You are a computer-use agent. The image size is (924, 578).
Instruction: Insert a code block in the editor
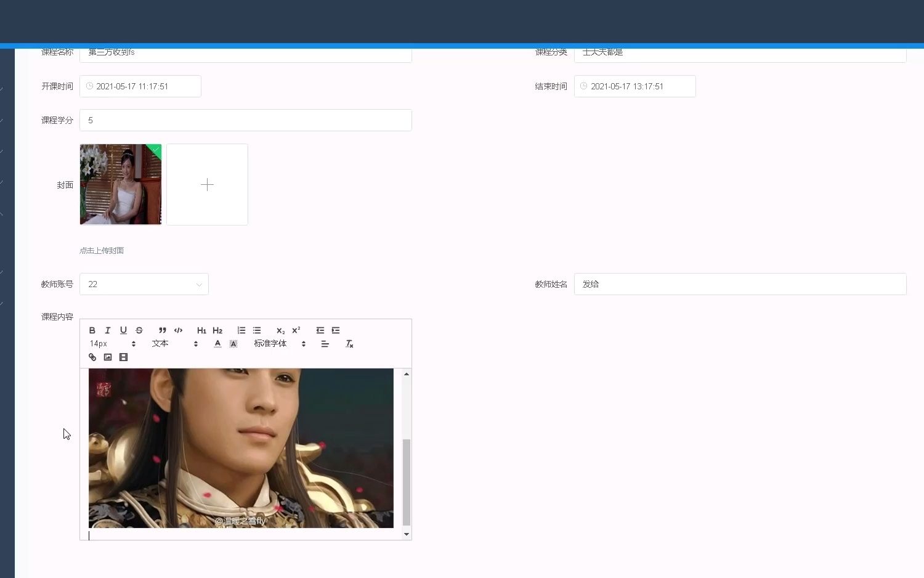coord(178,330)
